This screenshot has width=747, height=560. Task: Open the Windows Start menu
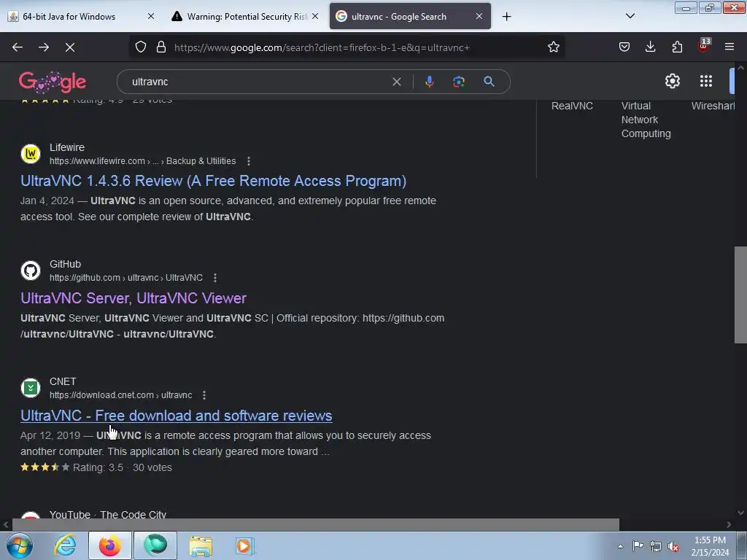pos(20,545)
